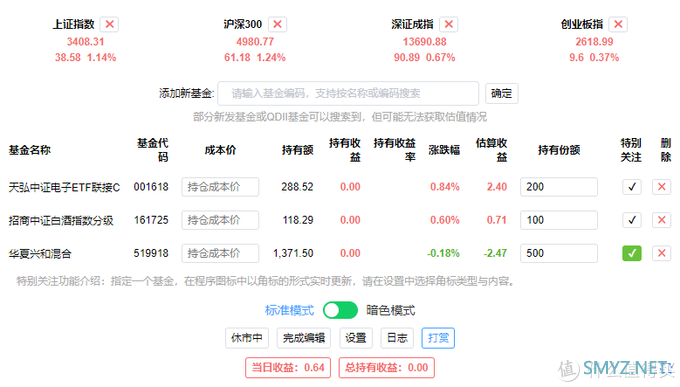The image size is (680, 387).
Task: Delete the 华夏兴和混合 fund row
Action: click(661, 253)
